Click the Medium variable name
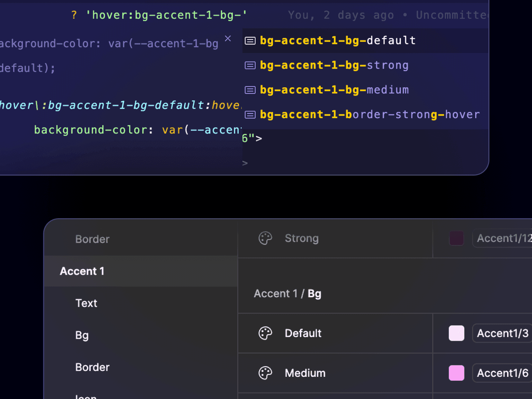 click(305, 373)
